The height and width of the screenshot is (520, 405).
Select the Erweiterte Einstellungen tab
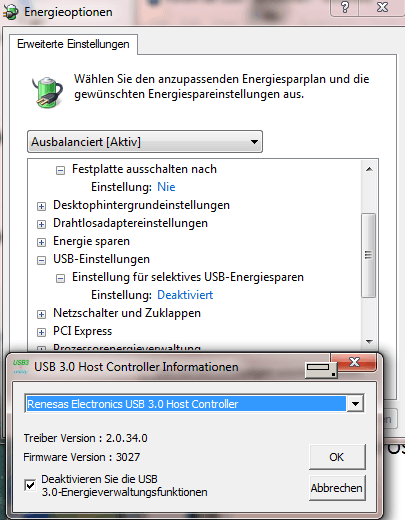point(73,44)
